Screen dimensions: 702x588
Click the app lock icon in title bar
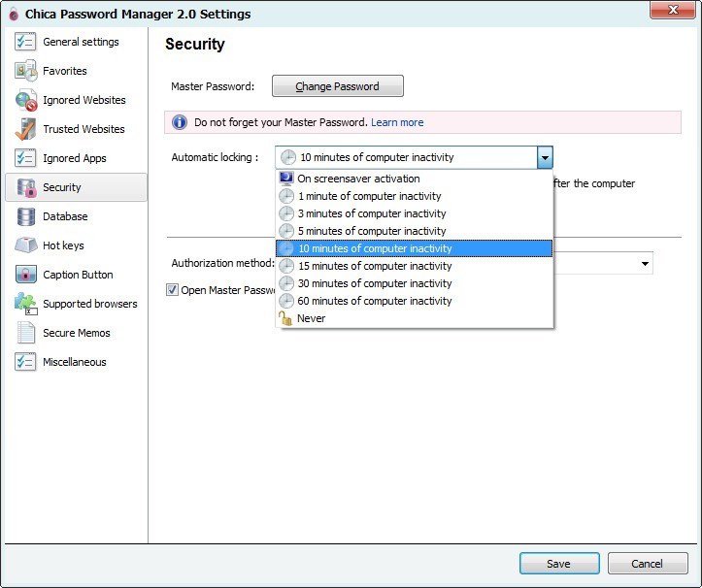click(14, 14)
